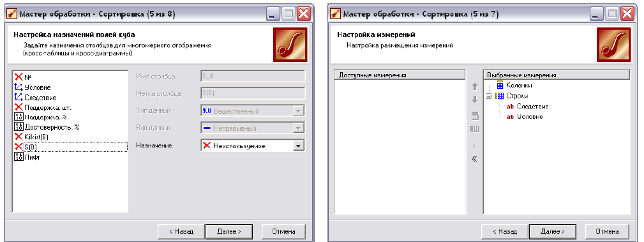Select Следствие under Строки
Image resolution: width=644 pixels, height=242 pixels.
coord(532,107)
